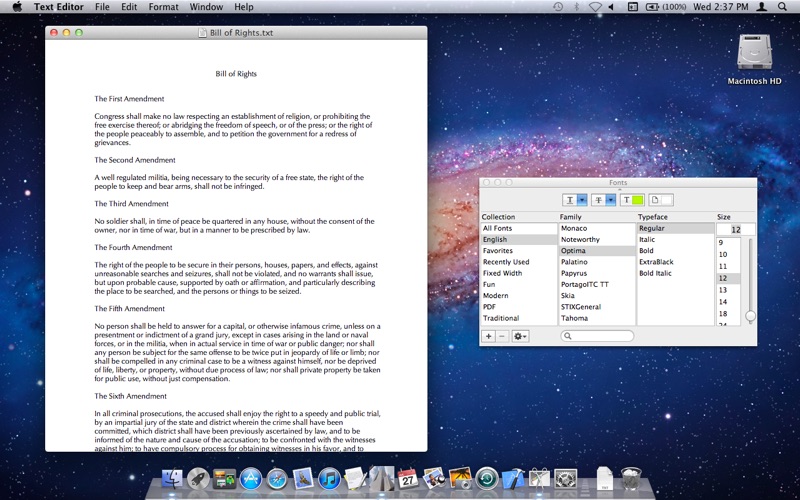Choose the Palatino font family
Image resolution: width=800 pixels, height=500 pixels.
[597, 262]
